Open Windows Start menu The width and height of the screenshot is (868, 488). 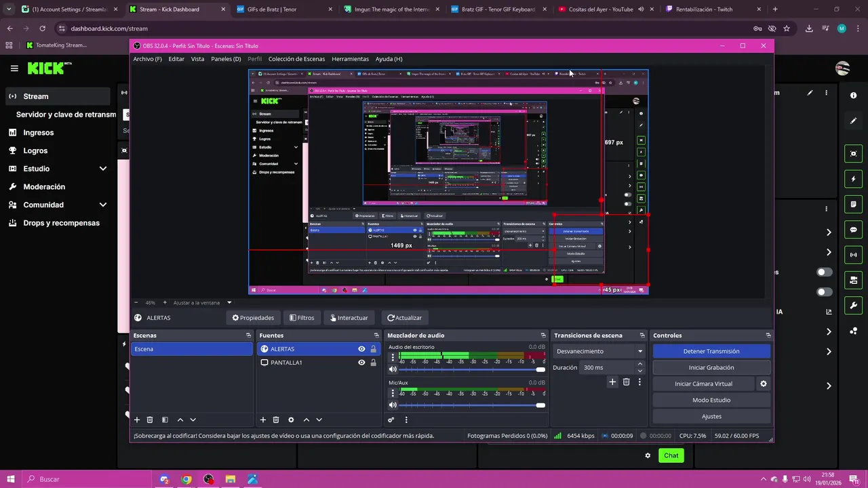point(11,479)
